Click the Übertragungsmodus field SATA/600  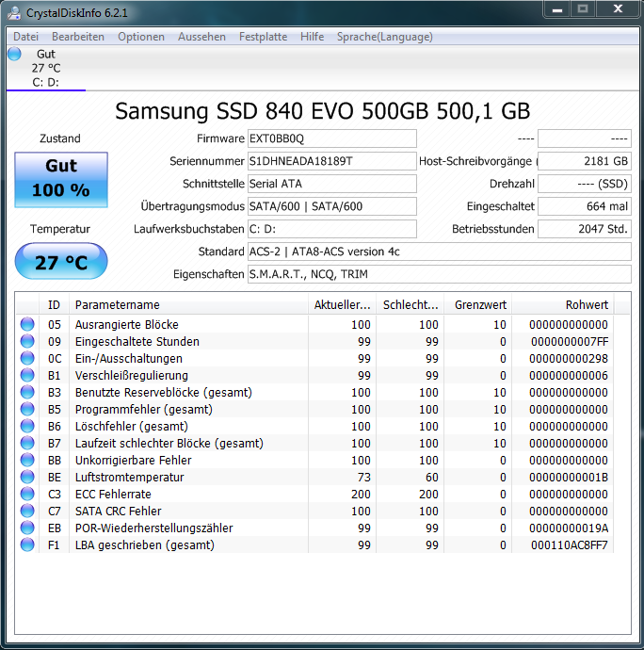coord(332,206)
